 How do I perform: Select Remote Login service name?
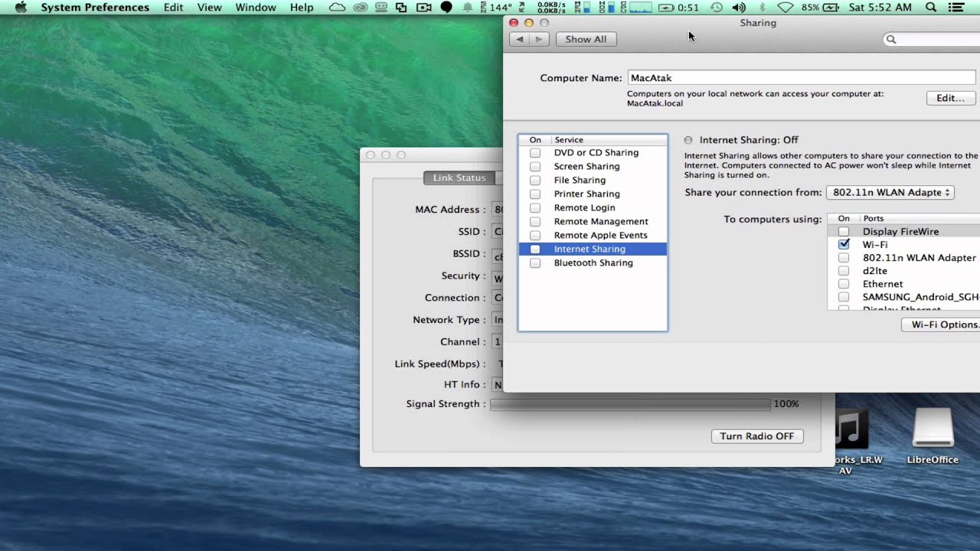pos(584,208)
